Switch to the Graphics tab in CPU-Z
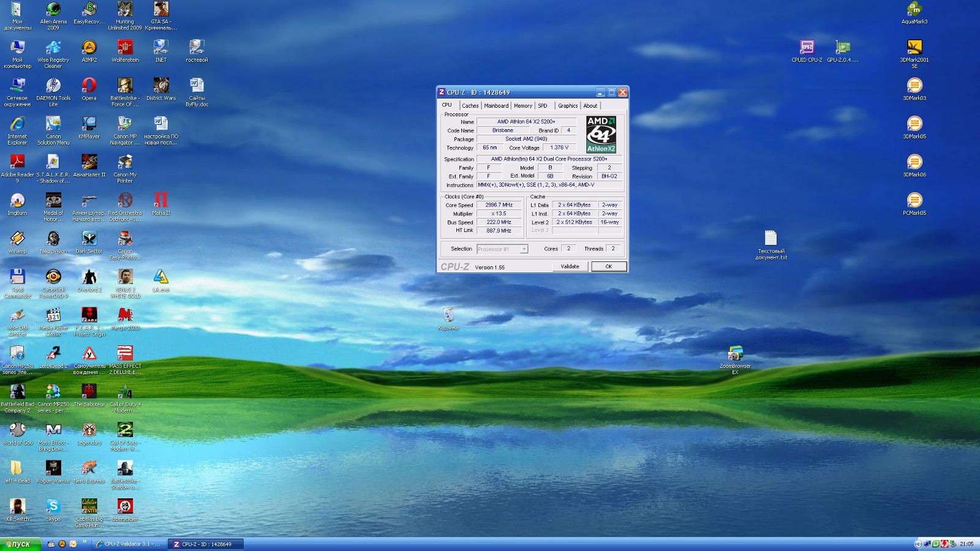 coord(568,106)
